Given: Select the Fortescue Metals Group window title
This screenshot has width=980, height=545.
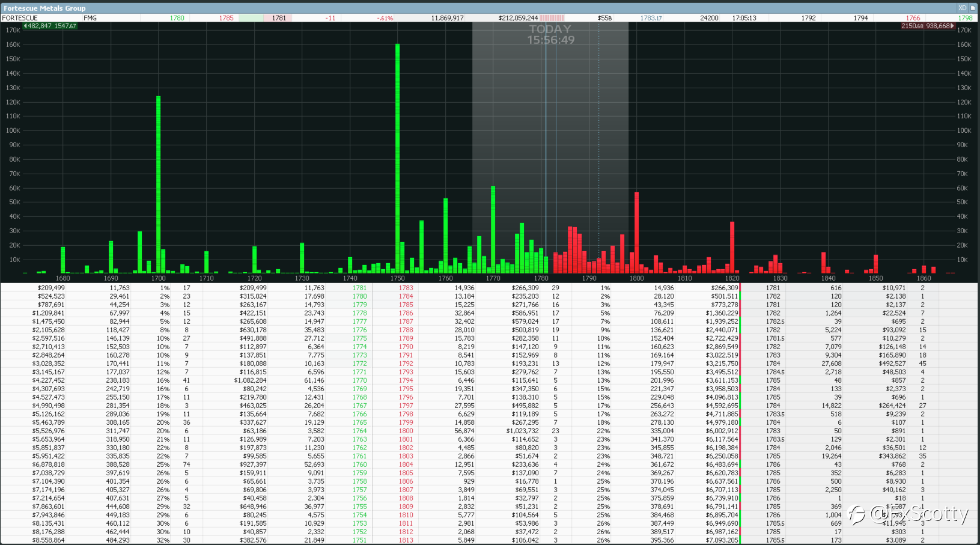Looking at the screenshot, I should pos(44,8).
